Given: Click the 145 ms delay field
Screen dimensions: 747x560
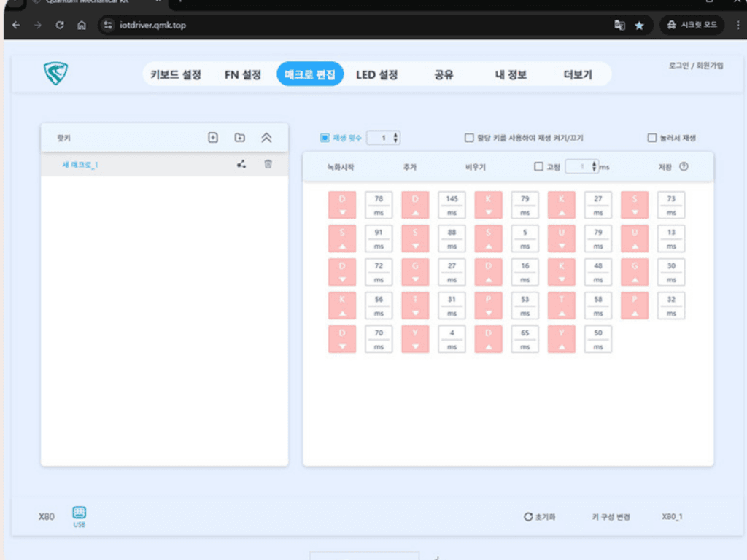Looking at the screenshot, I should pyautogui.click(x=452, y=205).
